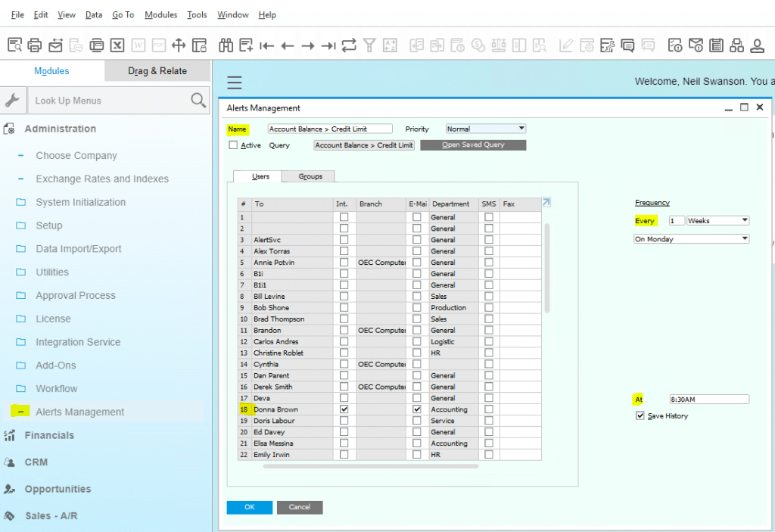
Task: Click the organizational chart toolbar icon
Action: pos(738,45)
